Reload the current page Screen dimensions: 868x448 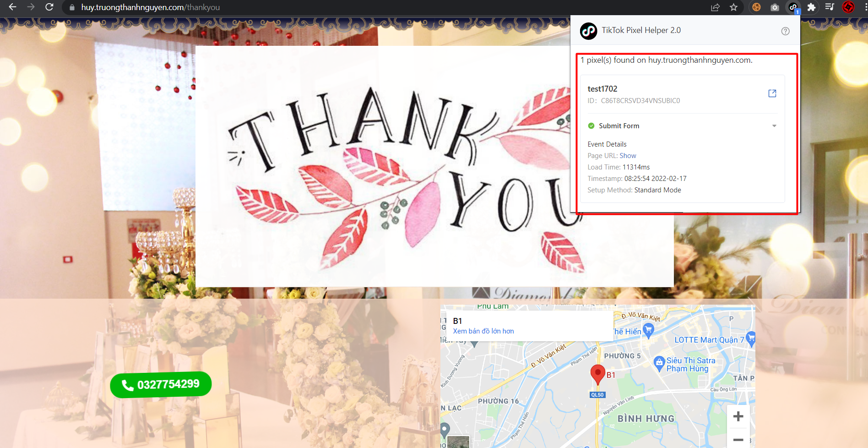[49, 7]
